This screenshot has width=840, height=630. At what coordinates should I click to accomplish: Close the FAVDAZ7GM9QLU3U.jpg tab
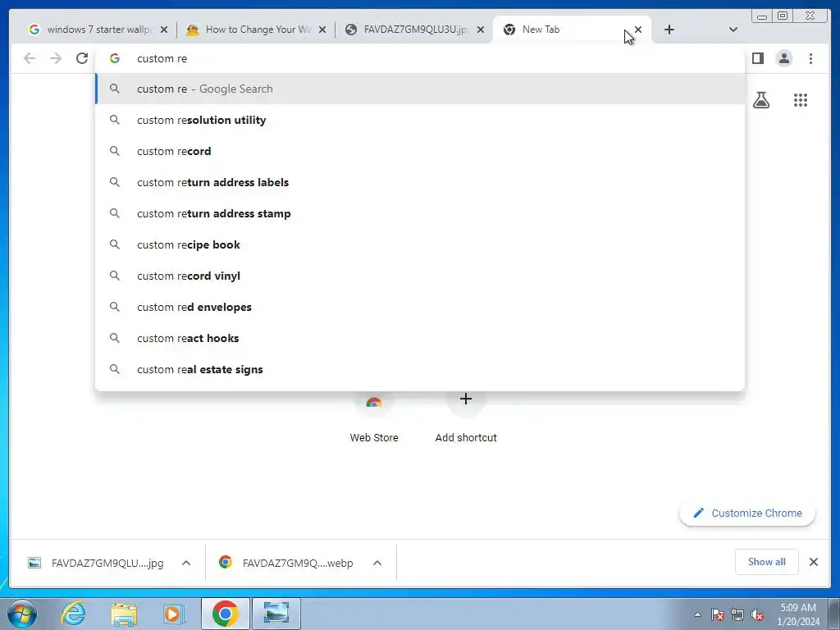pos(481,30)
